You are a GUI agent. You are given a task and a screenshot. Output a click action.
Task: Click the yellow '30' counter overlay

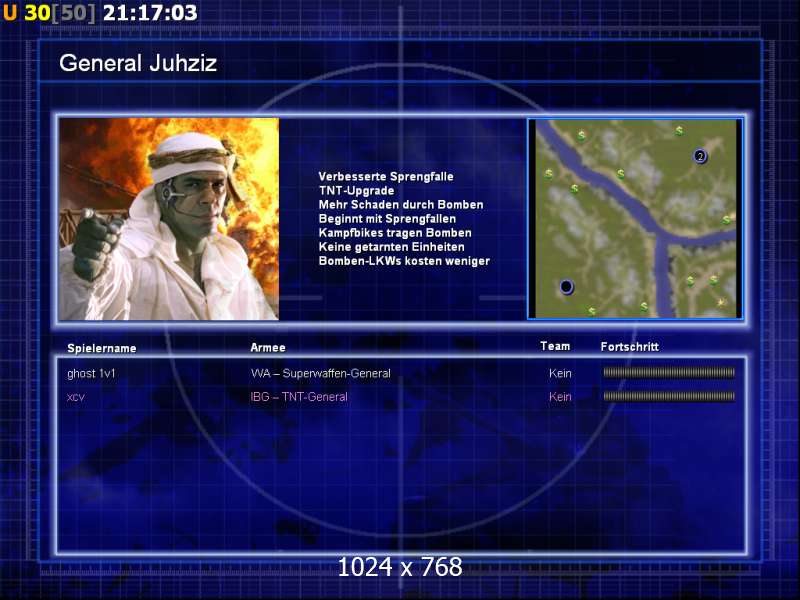click(x=37, y=13)
